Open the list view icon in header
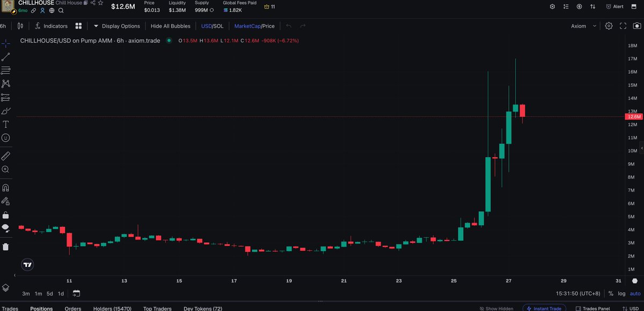The width and height of the screenshot is (644, 311). tap(566, 6)
